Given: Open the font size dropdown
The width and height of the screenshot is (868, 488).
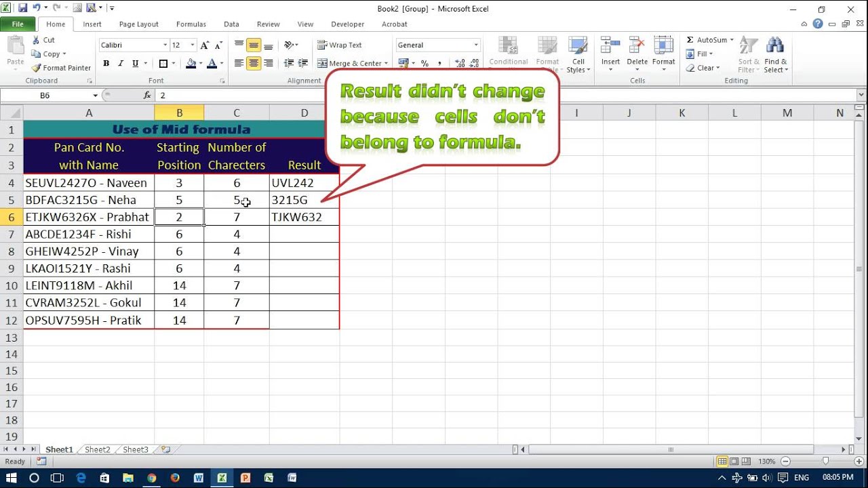Looking at the screenshot, I should pyautogui.click(x=193, y=45).
